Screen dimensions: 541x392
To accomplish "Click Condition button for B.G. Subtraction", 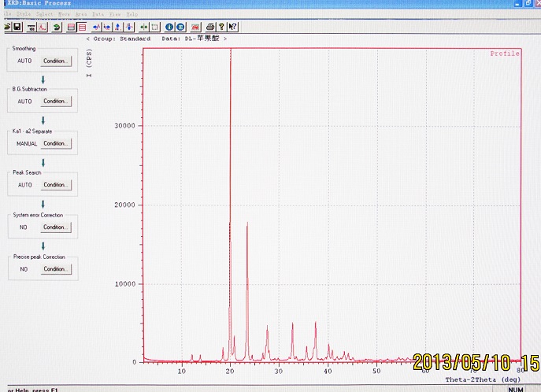I will click(x=55, y=101).
